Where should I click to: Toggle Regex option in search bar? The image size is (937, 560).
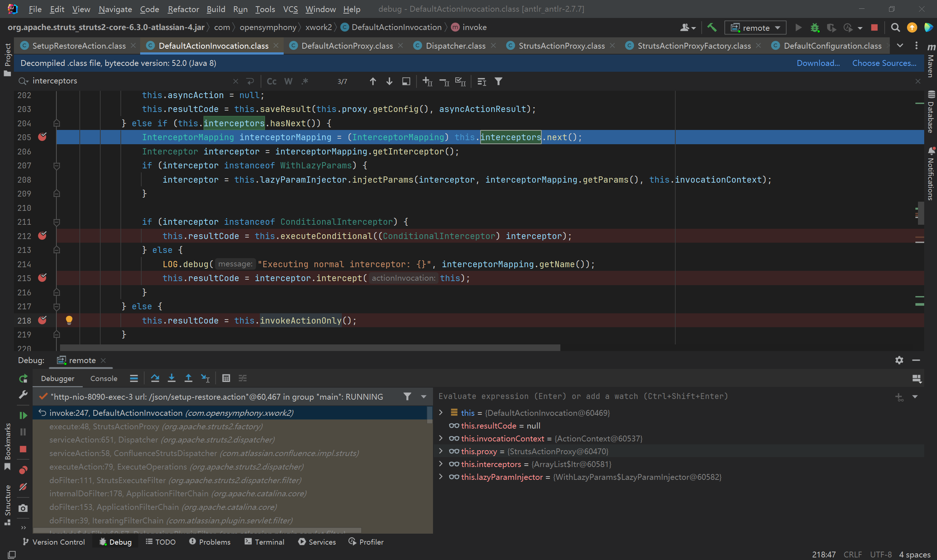click(305, 81)
